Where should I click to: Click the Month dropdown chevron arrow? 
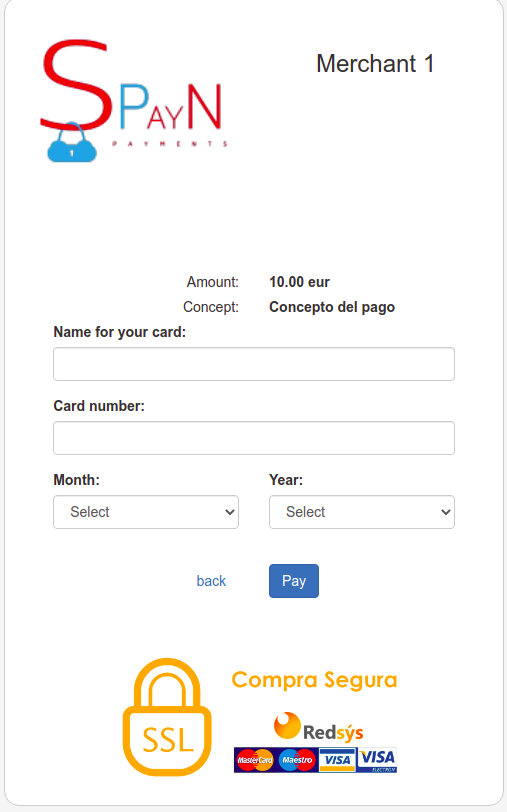(x=229, y=512)
